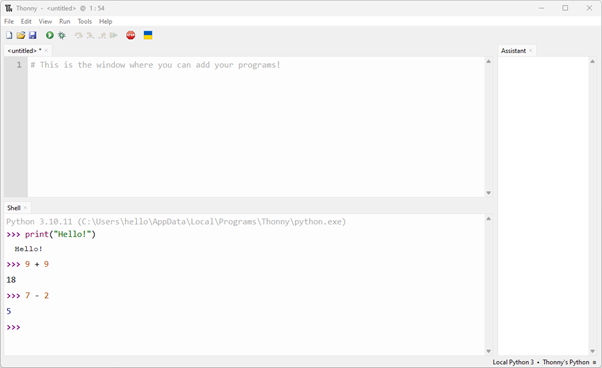The image size is (602, 368).
Task: Click the 9 + 9 expression in Shell
Action: [37, 264]
